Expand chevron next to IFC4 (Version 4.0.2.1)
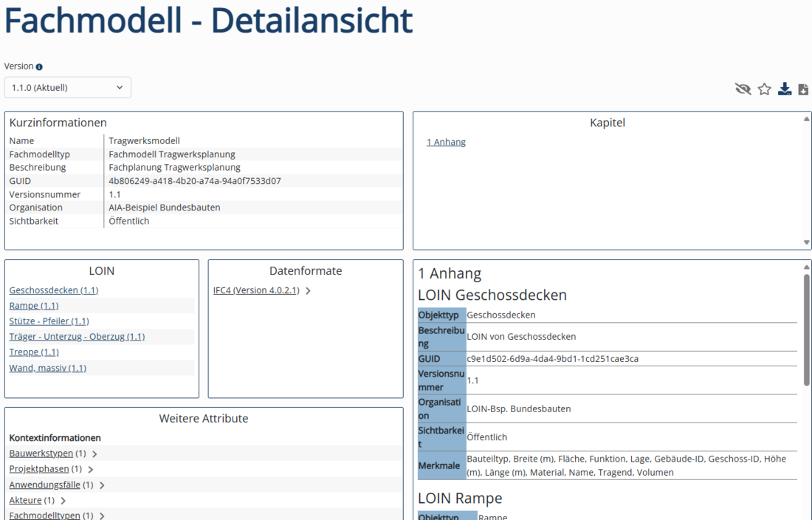The width and height of the screenshot is (812, 520). pyautogui.click(x=308, y=290)
